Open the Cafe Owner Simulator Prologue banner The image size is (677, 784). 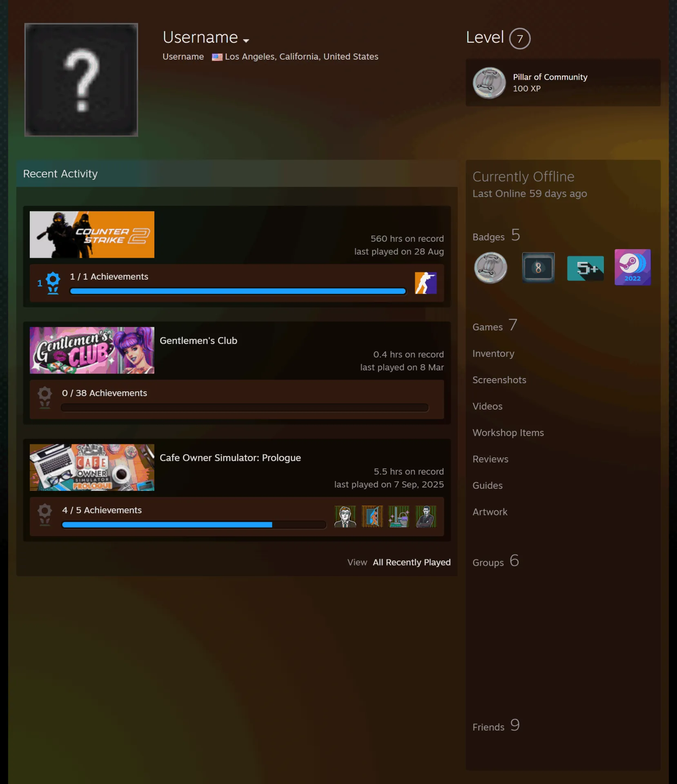point(92,468)
